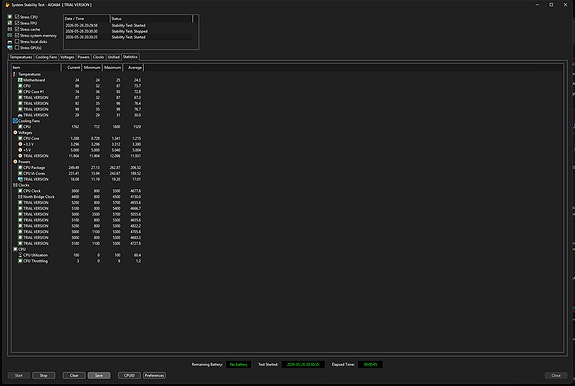The width and height of the screenshot is (575, 386).
Task: Toggle the Stress cache checkbox
Action: tap(17, 29)
